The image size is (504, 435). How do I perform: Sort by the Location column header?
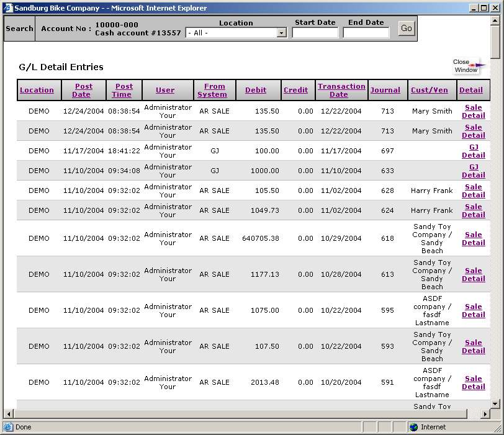(37, 91)
